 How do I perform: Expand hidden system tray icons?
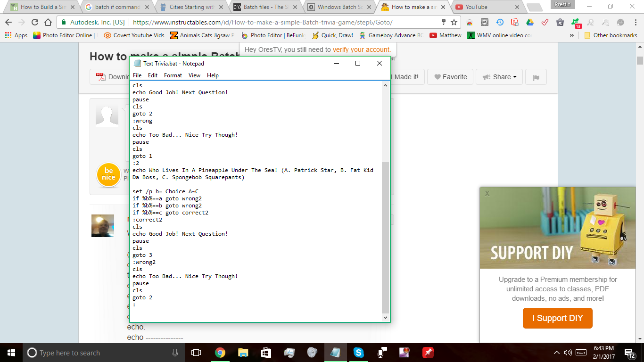coord(557,353)
